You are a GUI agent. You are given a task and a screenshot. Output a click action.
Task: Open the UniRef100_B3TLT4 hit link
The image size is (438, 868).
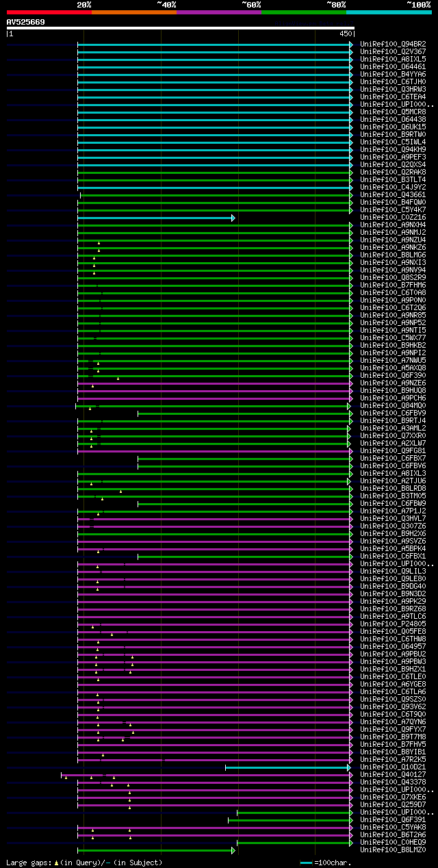tap(393, 179)
